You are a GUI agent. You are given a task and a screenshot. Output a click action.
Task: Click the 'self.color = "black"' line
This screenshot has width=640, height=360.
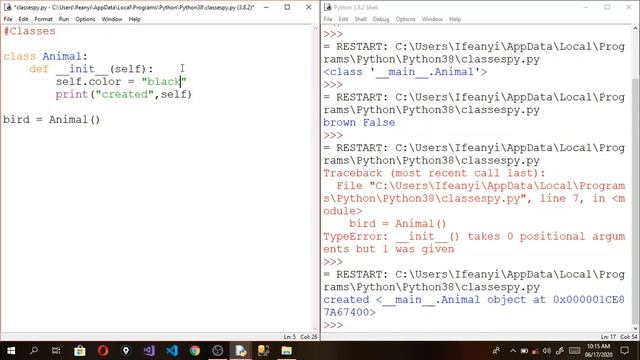[121, 82]
